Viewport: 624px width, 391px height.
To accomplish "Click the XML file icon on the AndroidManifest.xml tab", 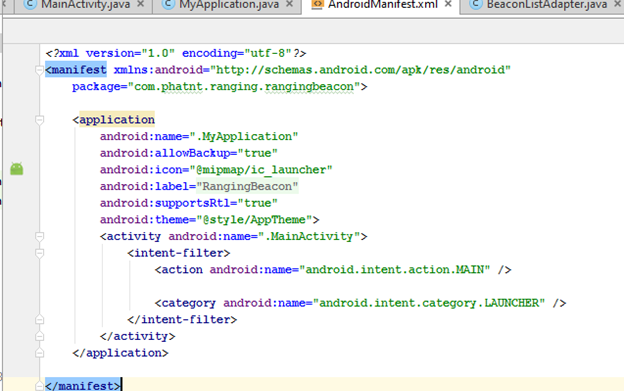I will coord(317,4).
